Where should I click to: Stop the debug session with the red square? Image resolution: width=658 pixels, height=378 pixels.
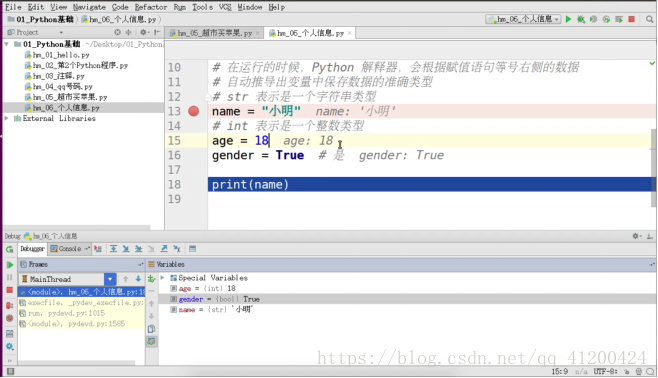click(x=10, y=290)
